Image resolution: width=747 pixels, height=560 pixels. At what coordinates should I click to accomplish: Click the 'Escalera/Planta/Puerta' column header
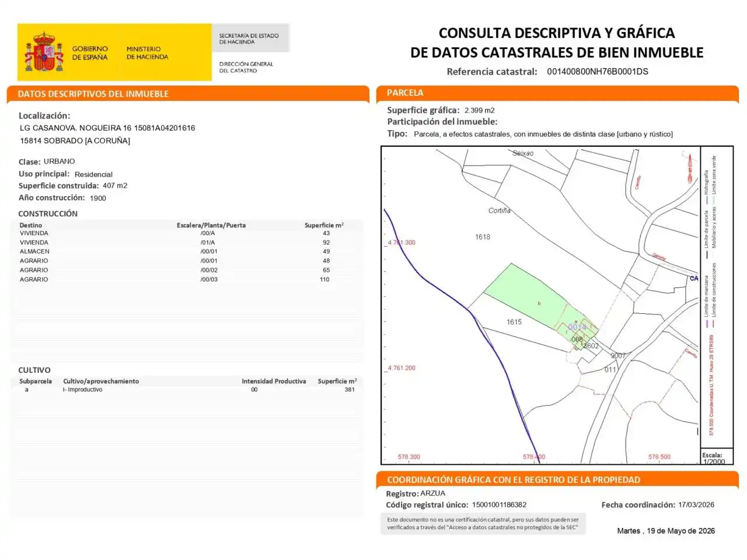click(211, 225)
